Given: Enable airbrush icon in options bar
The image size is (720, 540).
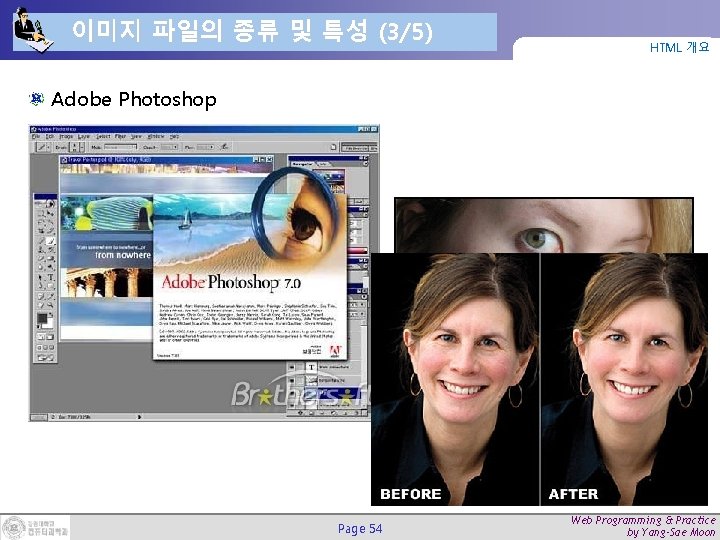Looking at the screenshot, I should click(224, 147).
